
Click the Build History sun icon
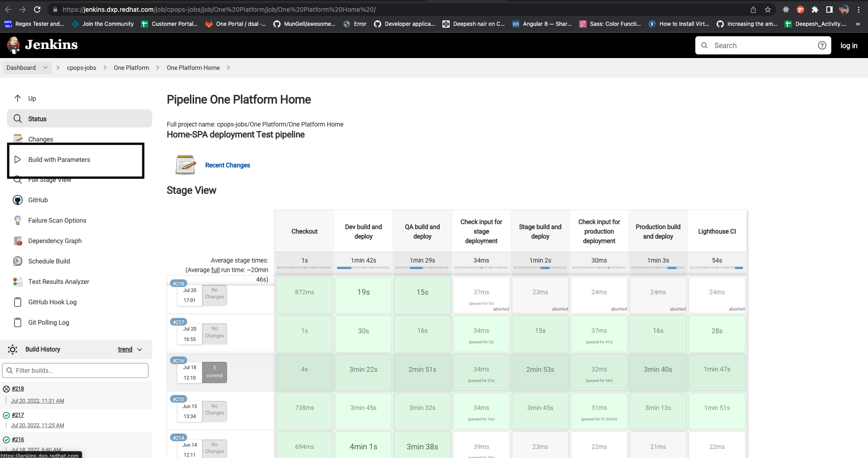(x=13, y=349)
